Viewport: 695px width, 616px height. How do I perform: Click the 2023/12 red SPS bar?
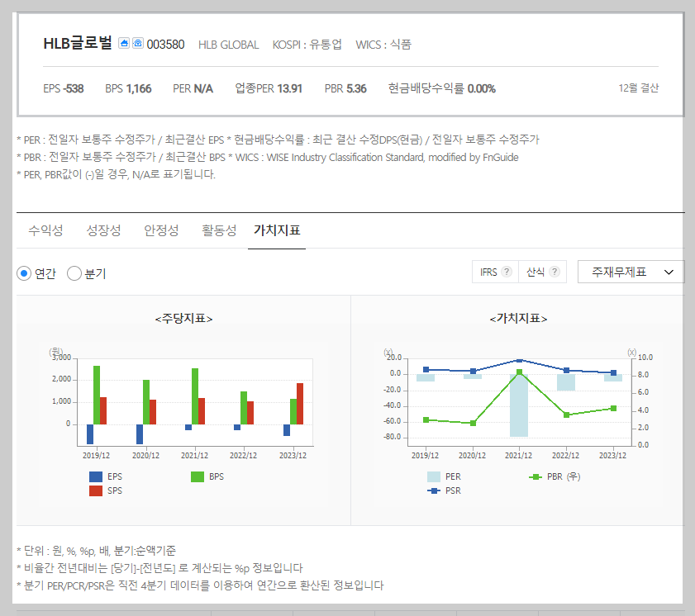click(x=300, y=404)
